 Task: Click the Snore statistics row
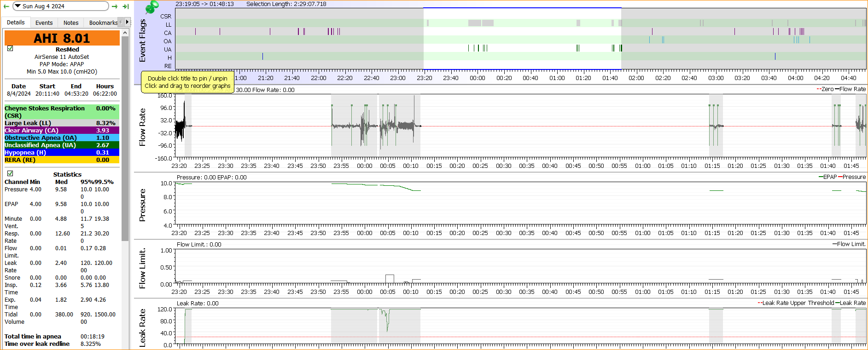click(x=55, y=277)
